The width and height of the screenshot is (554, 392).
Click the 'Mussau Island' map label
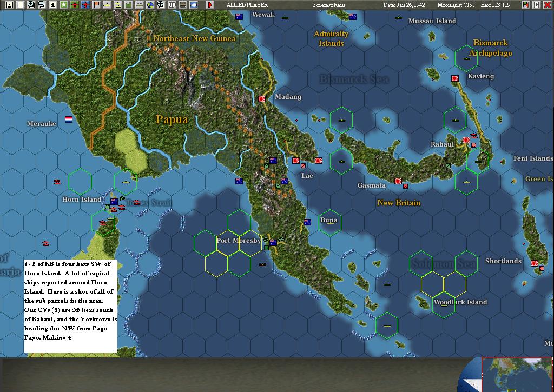[432, 21]
